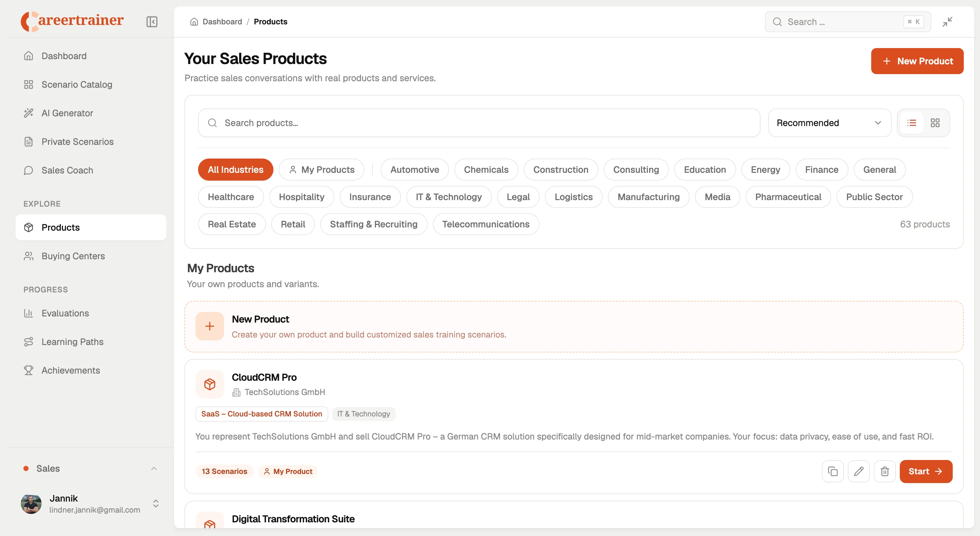Image resolution: width=980 pixels, height=536 pixels.
Task: Switch to list view
Action: pos(911,123)
